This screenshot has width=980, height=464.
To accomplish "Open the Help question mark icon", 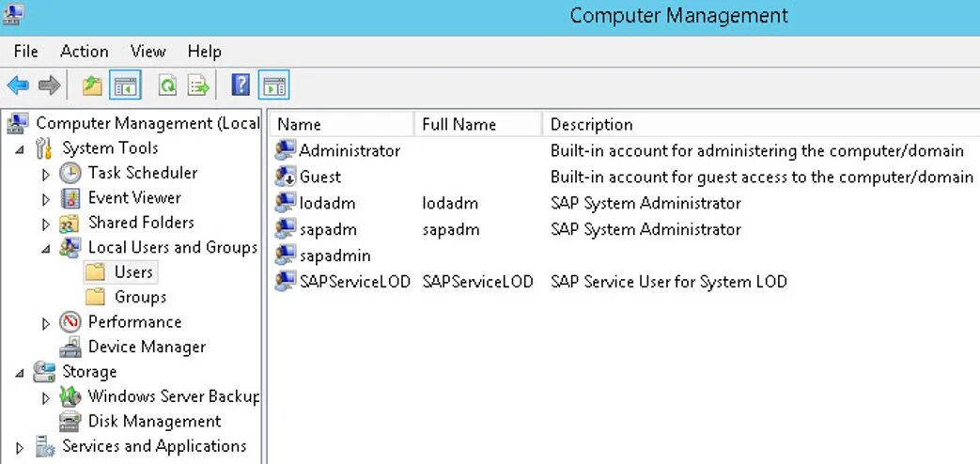I will point(241,85).
